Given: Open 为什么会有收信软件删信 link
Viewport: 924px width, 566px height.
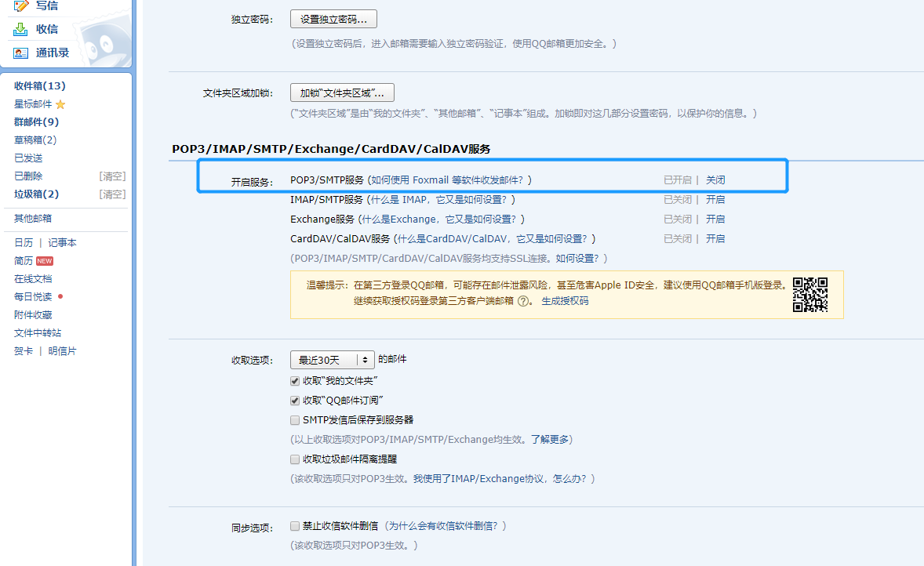Looking at the screenshot, I should [x=443, y=526].
